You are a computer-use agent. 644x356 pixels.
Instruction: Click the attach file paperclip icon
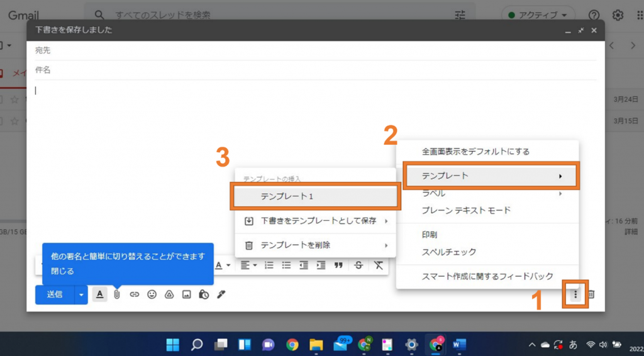(117, 294)
